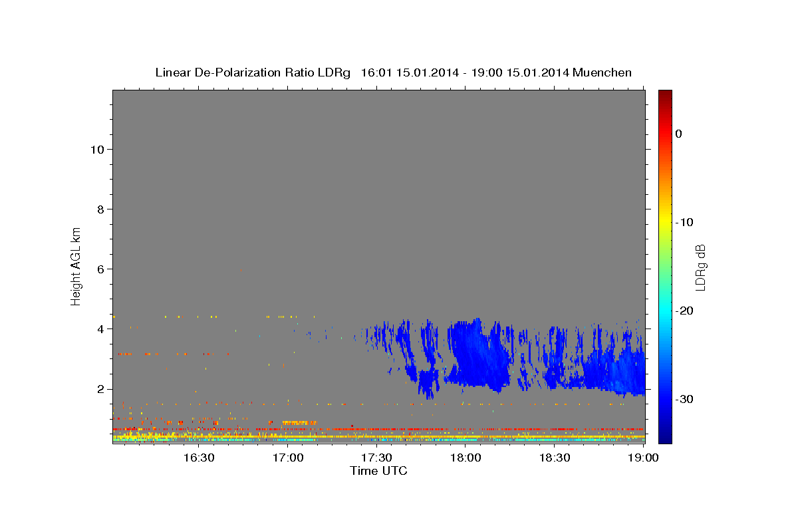798x532 pixels.
Task: Click the 'Muenchen' location label in the title
Action: [603, 72]
